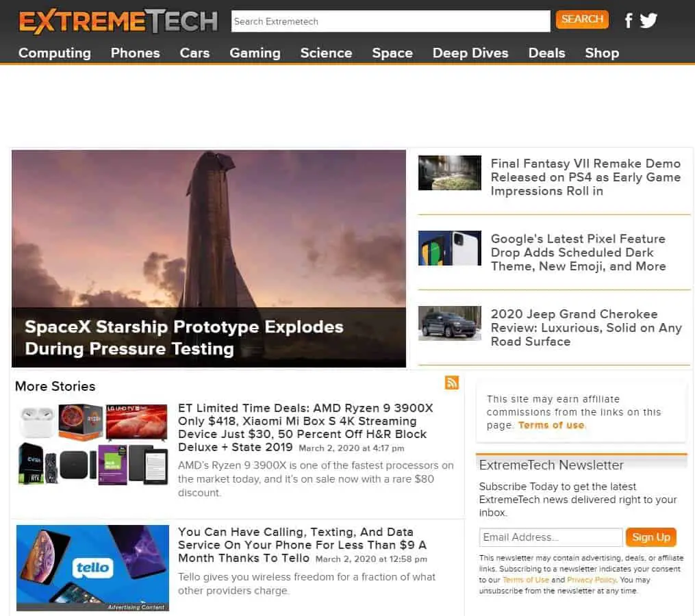Visit the Deep Dives section
695x616 pixels.
(470, 53)
